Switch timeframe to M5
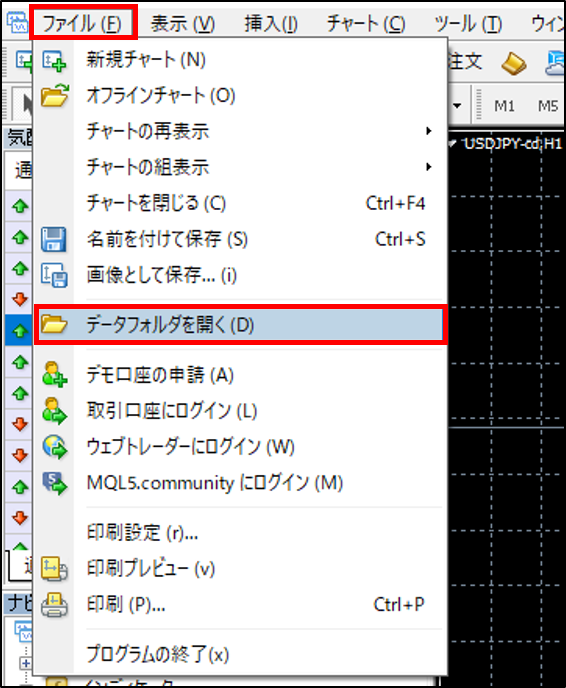The height and width of the screenshot is (688, 566). pyautogui.click(x=548, y=106)
